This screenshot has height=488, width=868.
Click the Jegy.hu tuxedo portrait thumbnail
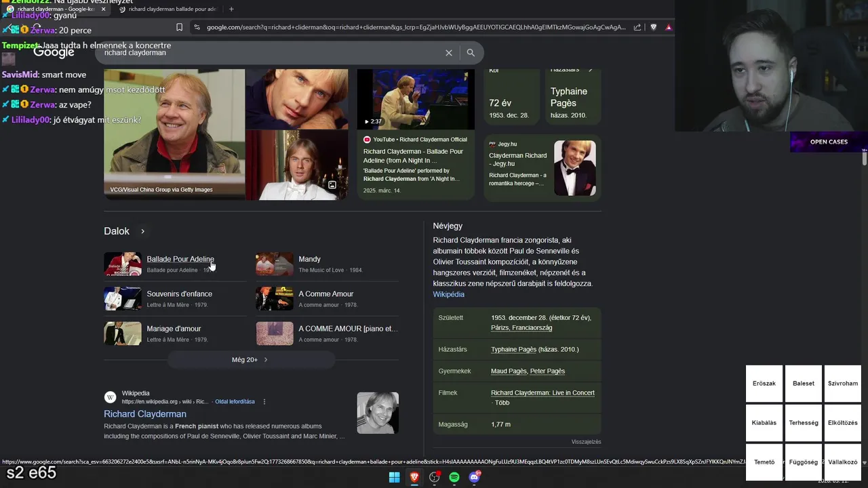(575, 168)
